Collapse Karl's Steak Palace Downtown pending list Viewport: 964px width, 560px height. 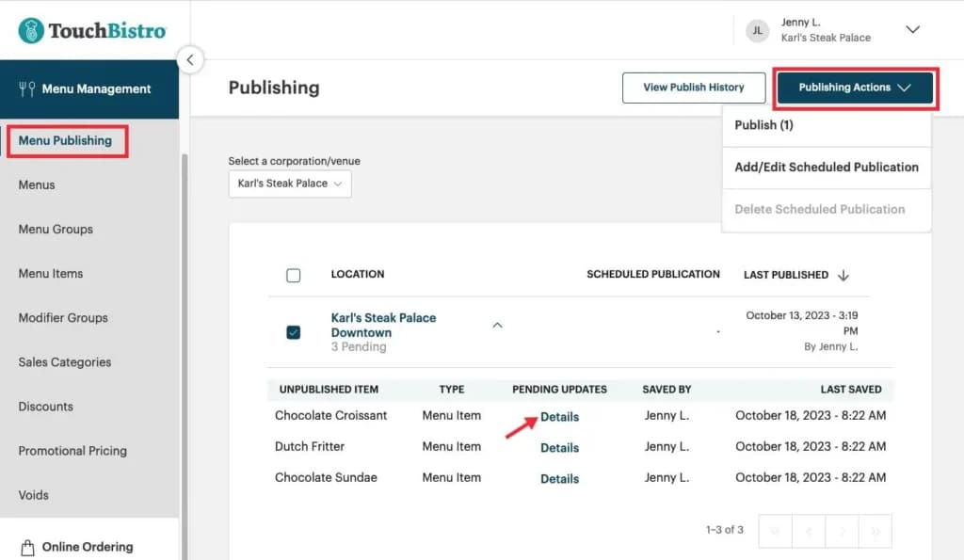point(497,326)
